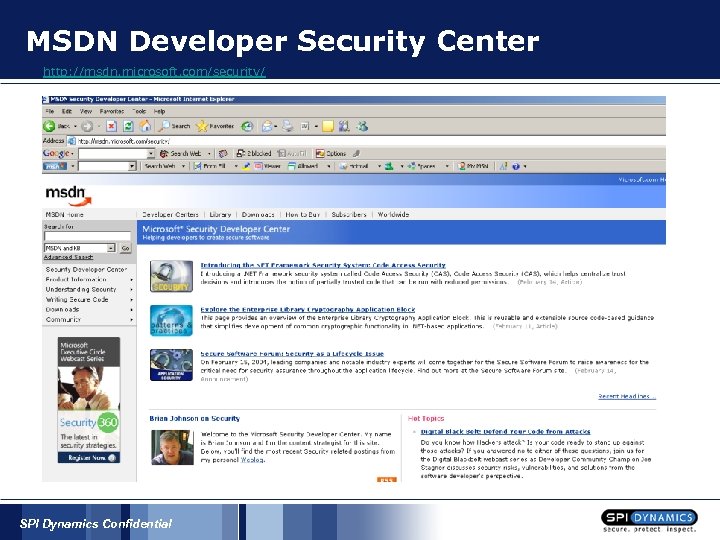Screen dimensions: 720x540
Task: Click the Google toolbar logo
Action: point(56,153)
